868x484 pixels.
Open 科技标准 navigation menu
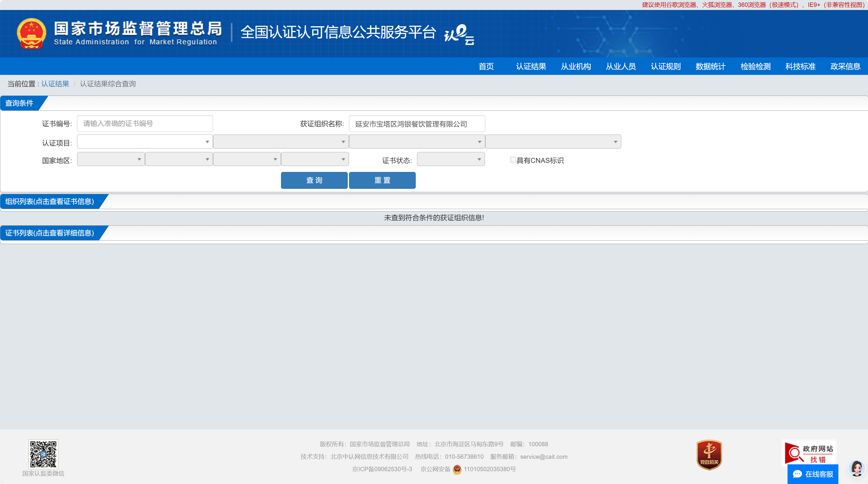coord(801,66)
